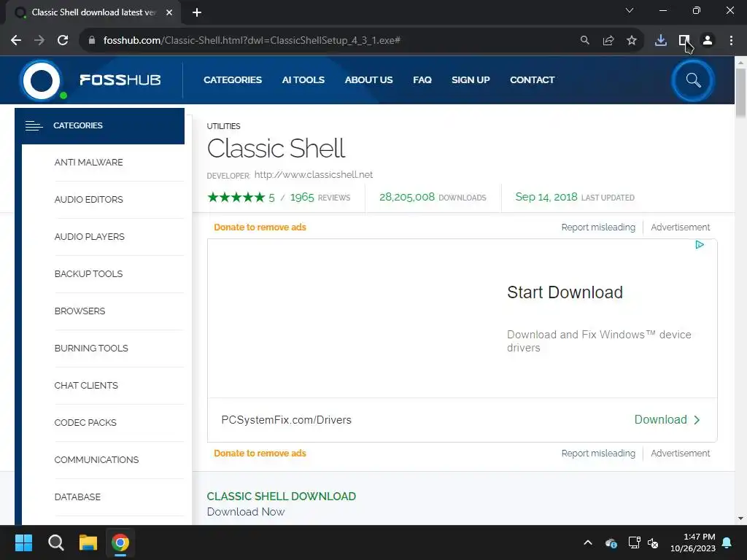747x560 pixels.
Task: Click Chrome taskbar icon
Action: [x=120, y=542]
